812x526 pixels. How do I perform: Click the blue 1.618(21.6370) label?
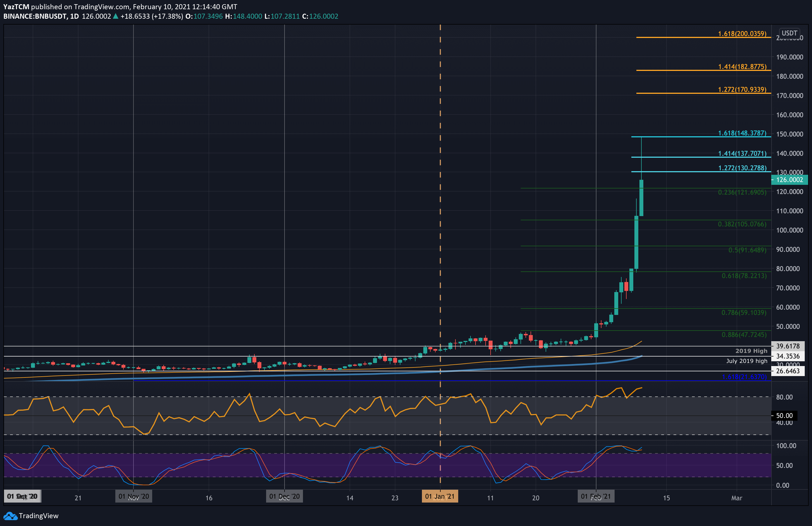tap(744, 377)
